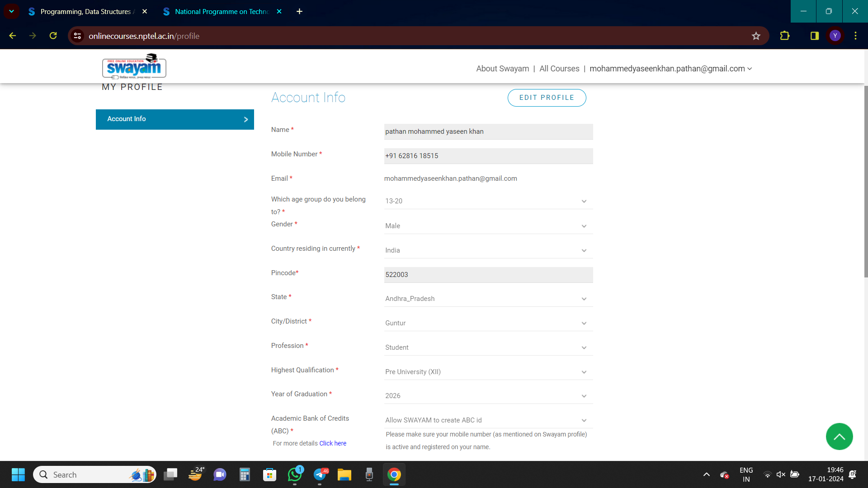Viewport: 868px width, 488px height.
Task: Expand the Year of Graduation 2026 dropdown
Action: point(488,396)
